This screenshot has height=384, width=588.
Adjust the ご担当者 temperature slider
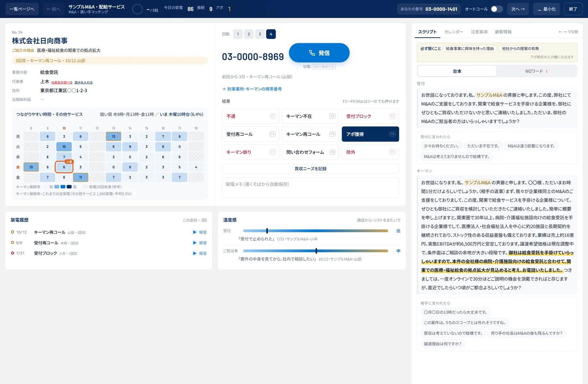point(316,251)
